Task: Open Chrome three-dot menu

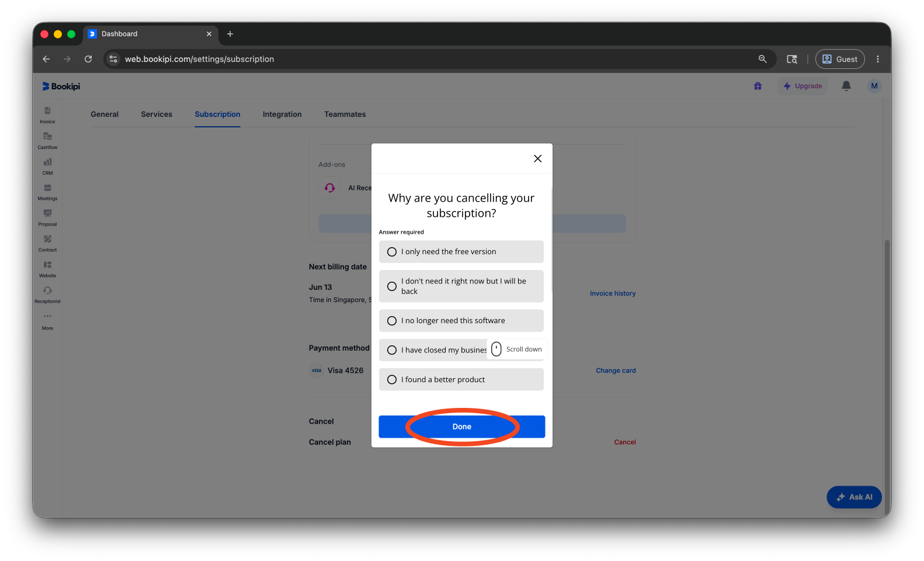Action: tap(878, 59)
